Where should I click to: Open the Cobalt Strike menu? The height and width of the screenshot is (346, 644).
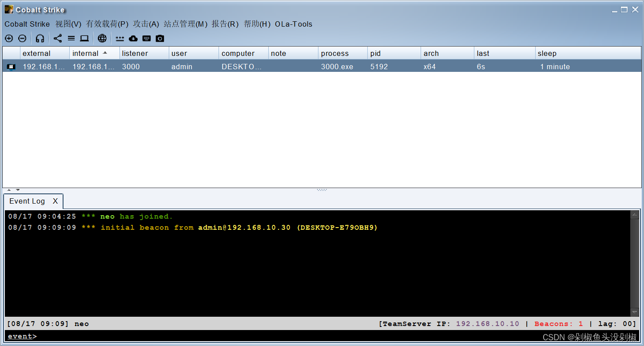[27, 24]
